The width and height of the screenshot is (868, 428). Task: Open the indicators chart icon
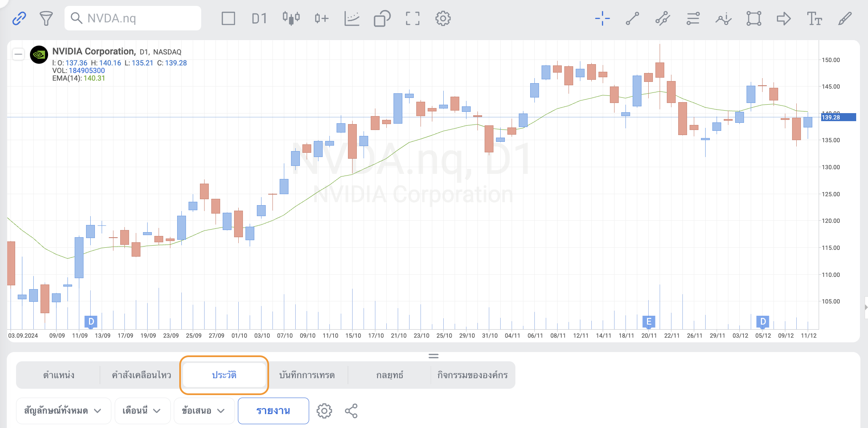[x=352, y=19]
